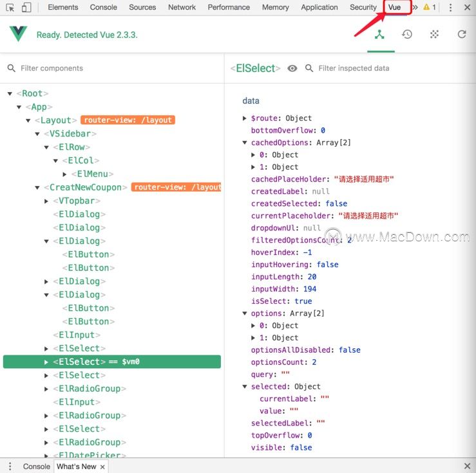Image resolution: width=476 pixels, height=473 pixels.
Task: Close the bottom drawer with X
Action: pyautogui.click(x=467, y=466)
